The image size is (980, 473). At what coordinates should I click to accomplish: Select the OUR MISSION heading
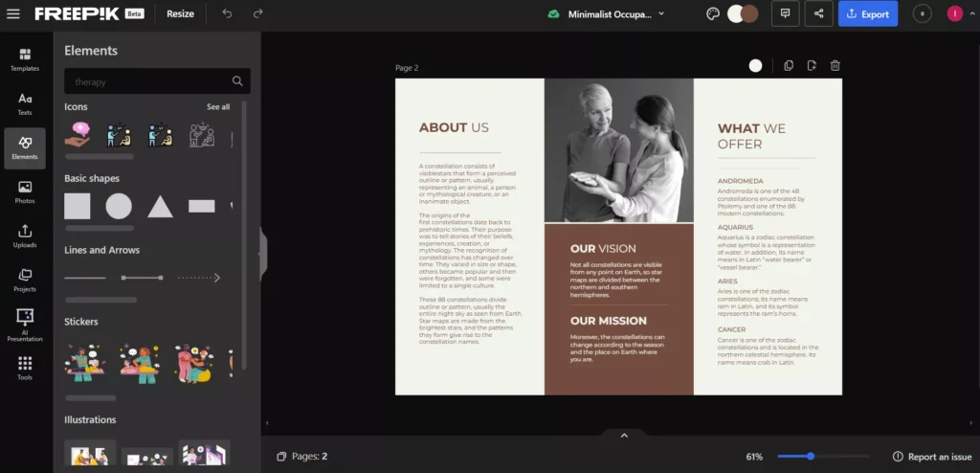coord(608,321)
